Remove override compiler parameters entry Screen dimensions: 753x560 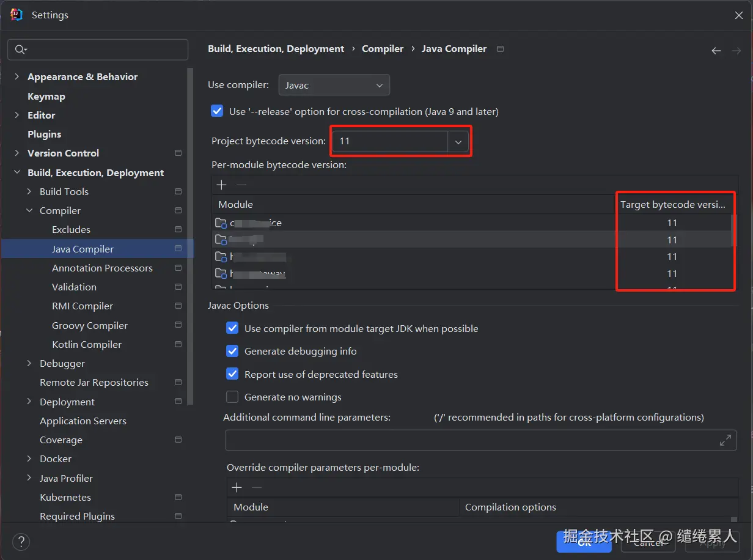tap(257, 487)
